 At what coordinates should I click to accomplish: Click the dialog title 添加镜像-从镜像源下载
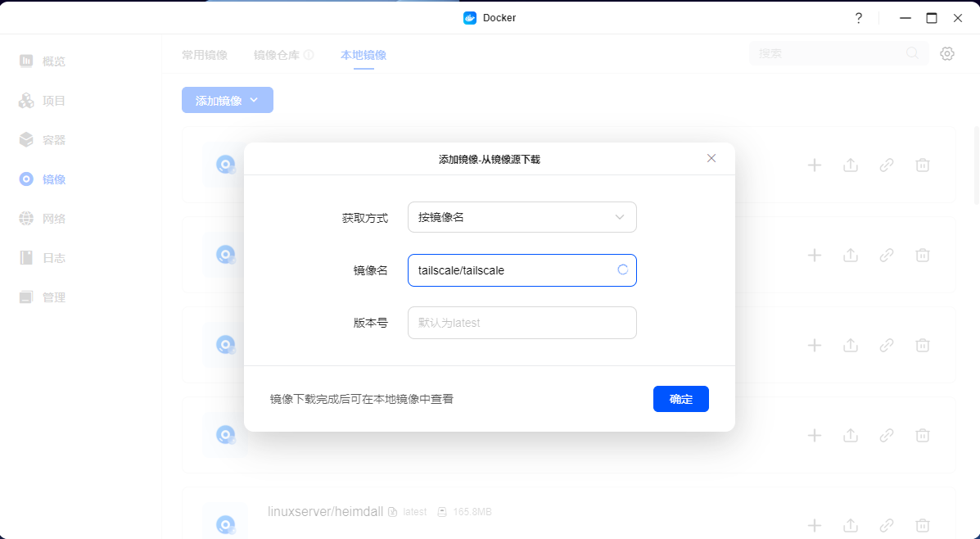[x=490, y=160]
